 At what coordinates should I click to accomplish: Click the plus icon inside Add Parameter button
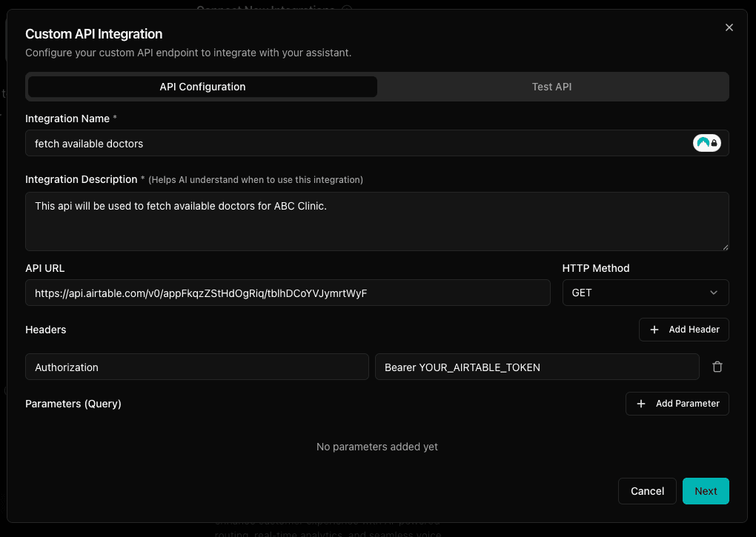(641, 403)
